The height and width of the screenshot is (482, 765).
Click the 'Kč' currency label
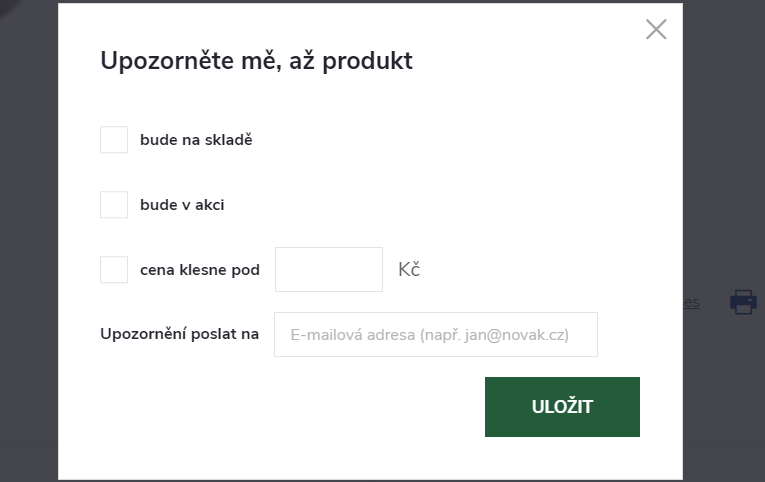(x=409, y=270)
